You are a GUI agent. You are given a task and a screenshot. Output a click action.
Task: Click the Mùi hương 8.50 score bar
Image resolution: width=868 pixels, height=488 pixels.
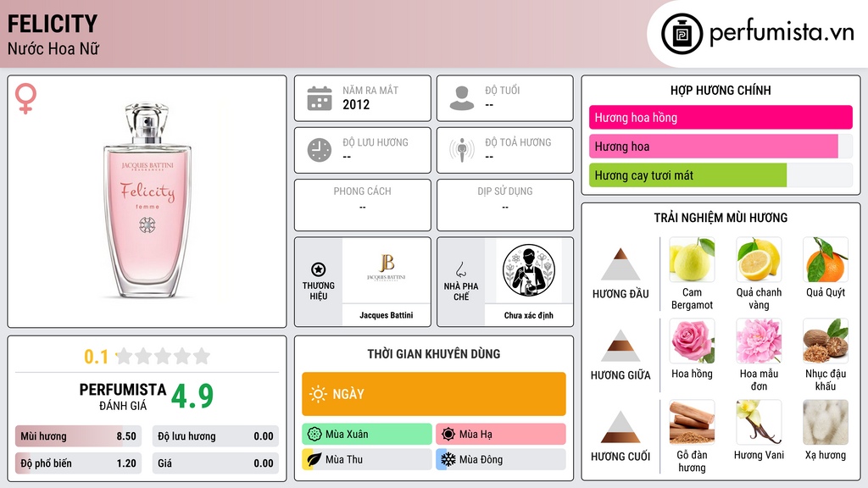pos(79,436)
